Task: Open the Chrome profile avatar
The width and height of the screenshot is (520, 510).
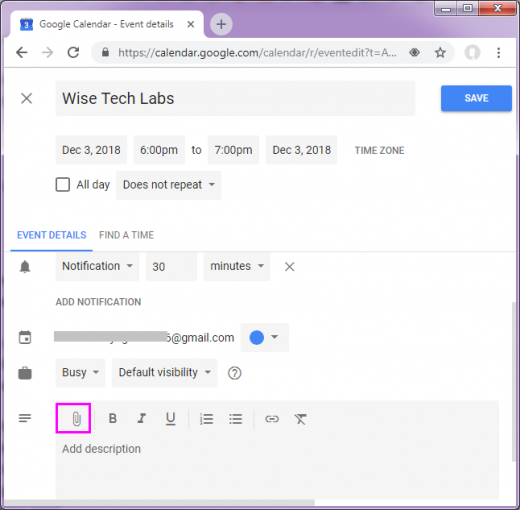Action: 472,52
